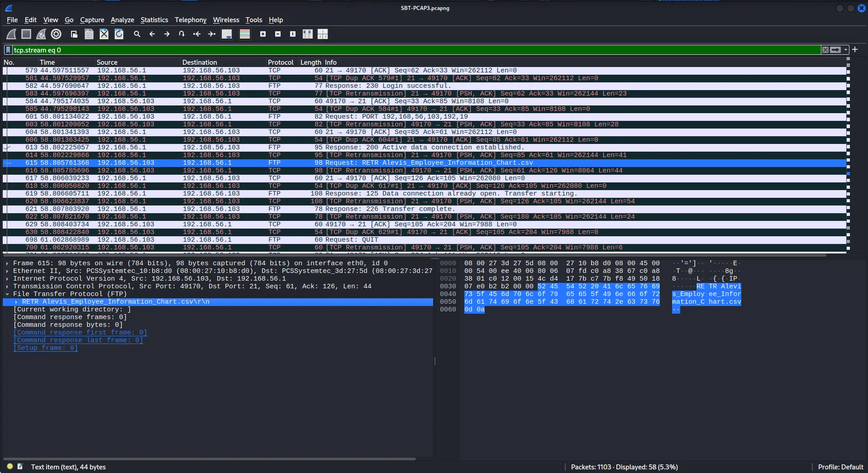Open the Statistics menu
The height and width of the screenshot is (473, 868).
tap(154, 20)
